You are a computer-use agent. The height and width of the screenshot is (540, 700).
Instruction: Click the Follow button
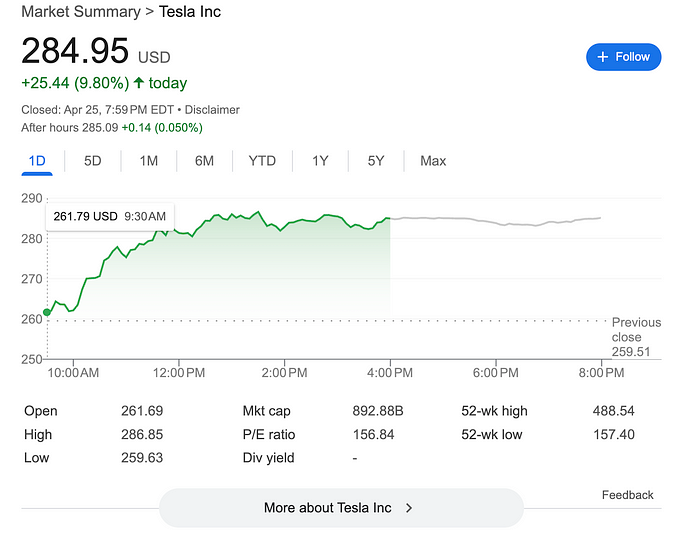pos(623,57)
